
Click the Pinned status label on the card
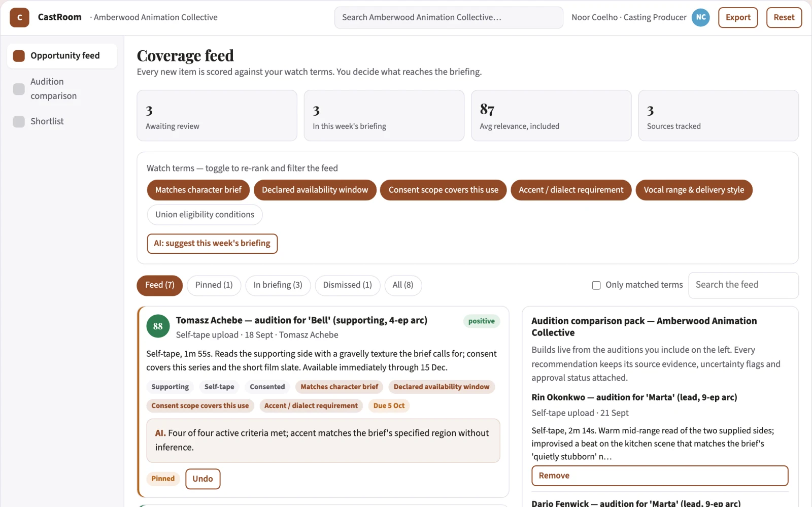[x=163, y=479]
